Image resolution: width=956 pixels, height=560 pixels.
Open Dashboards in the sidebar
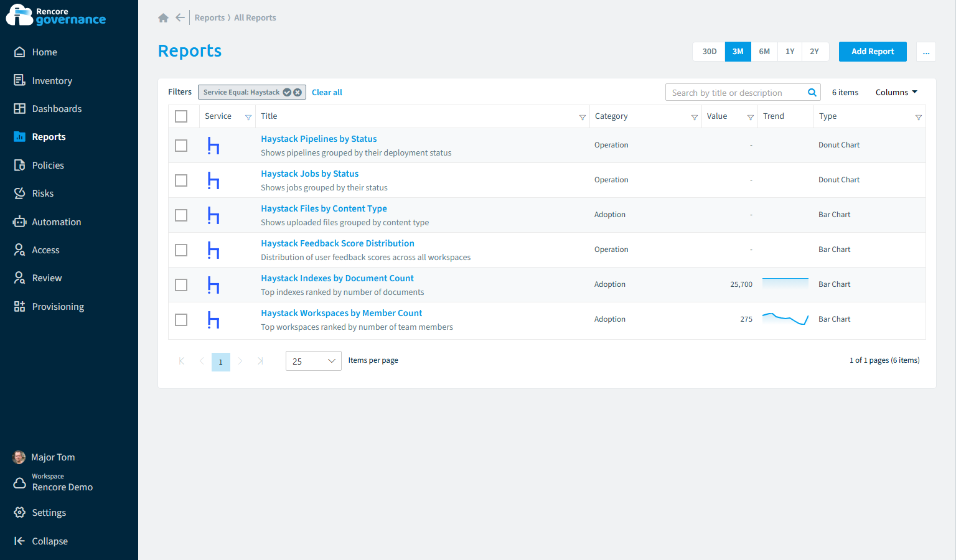point(57,109)
